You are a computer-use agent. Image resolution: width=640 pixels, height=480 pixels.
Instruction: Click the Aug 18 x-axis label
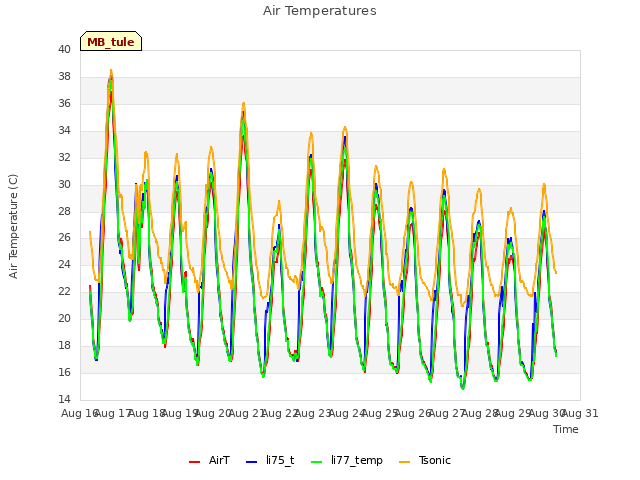[x=147, y=413]
